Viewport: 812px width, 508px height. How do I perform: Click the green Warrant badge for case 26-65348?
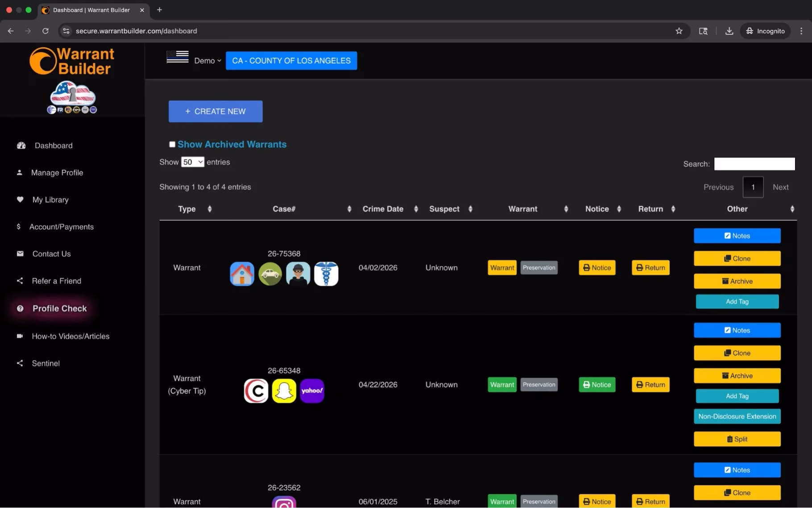tap(502, 385)
